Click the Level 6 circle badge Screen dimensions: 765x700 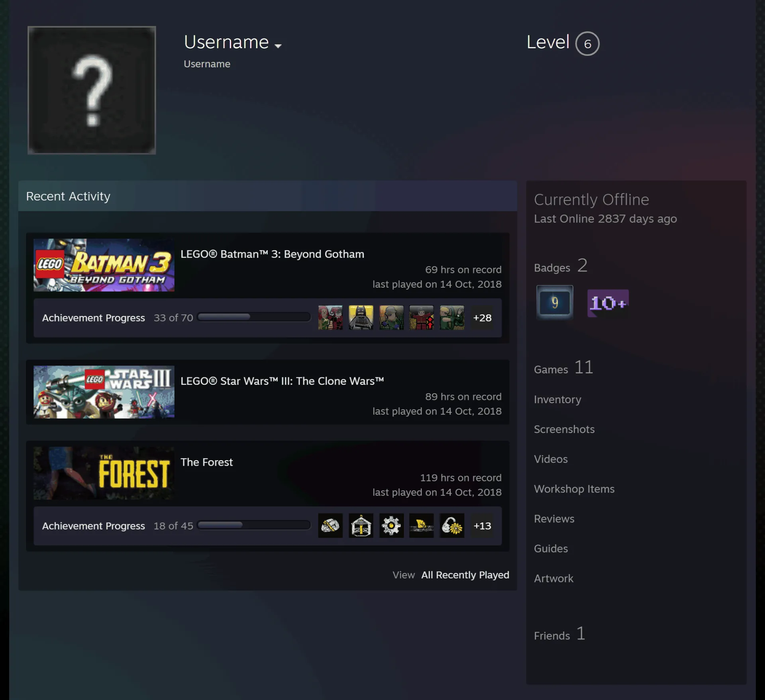point(587,43)
